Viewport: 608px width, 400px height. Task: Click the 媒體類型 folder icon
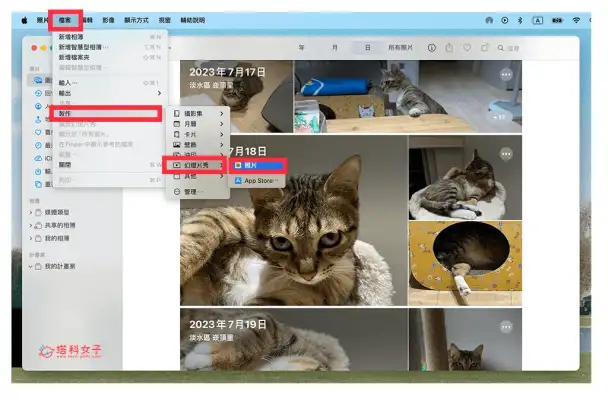pos(38,212)
